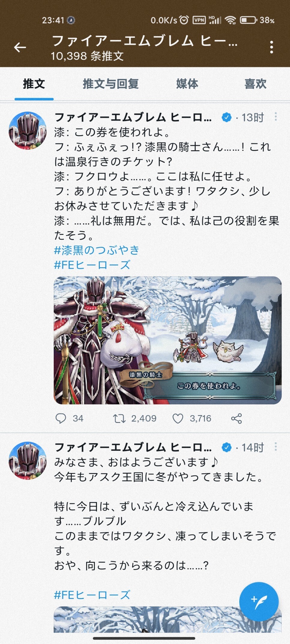Image resolution: width=290 pixels, height=644 pixels.
Task: Share the first tweet via share icon
Action: (237, 418)
